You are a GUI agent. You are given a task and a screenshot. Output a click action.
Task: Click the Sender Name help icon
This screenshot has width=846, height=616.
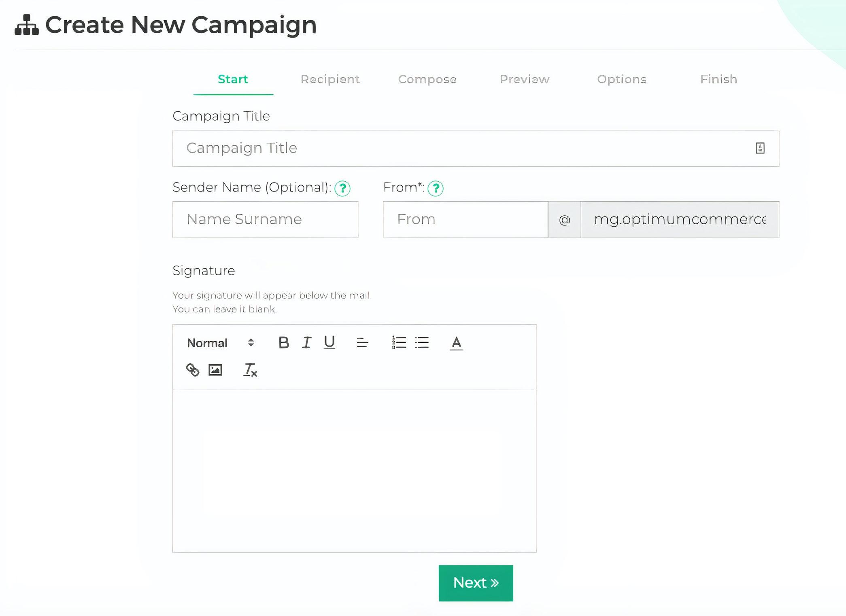click(342, 188)
